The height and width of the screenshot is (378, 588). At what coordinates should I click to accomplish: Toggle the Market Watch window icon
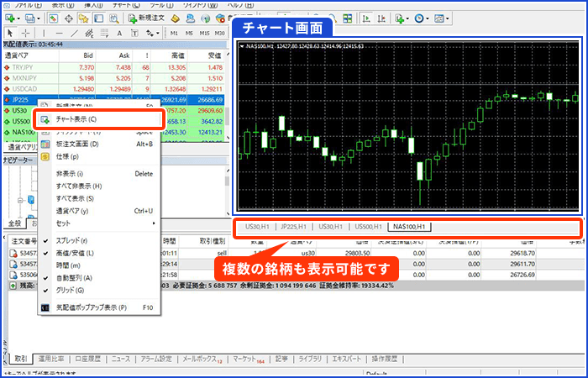click(53, 18)
